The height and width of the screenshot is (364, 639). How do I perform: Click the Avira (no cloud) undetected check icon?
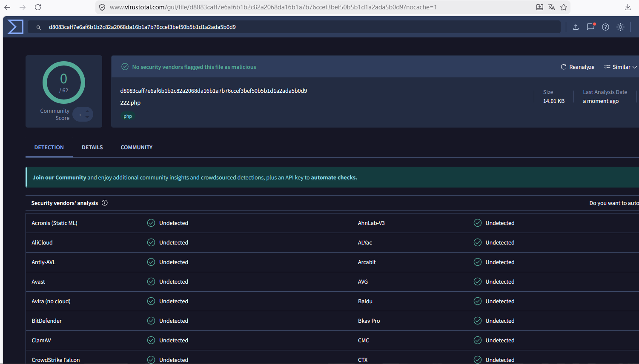(x=151, y=301)
